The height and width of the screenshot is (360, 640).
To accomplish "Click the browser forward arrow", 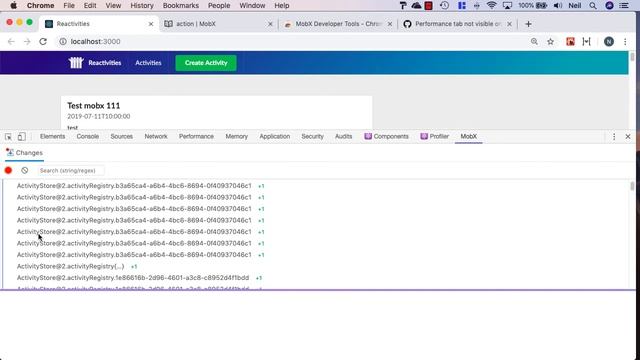I will (27, 42).
